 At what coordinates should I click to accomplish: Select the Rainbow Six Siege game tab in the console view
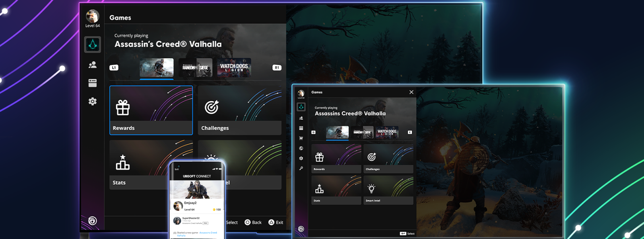click(x=195, y=68)
